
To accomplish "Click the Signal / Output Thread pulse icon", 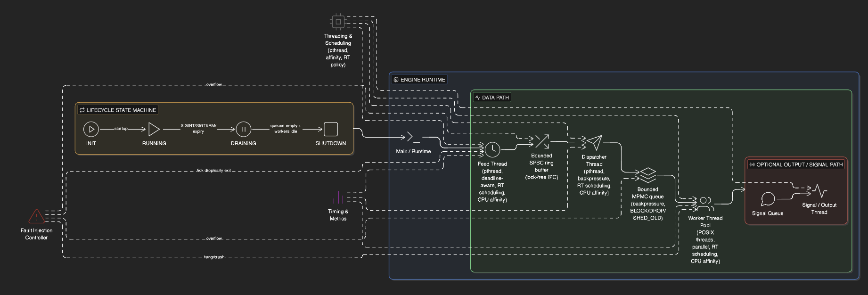I will (x=819, y=191).
